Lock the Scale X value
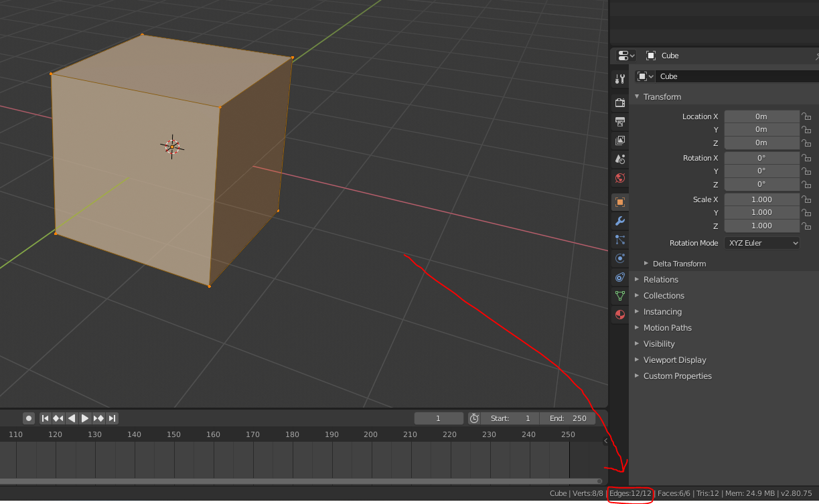 coord(806,199)
